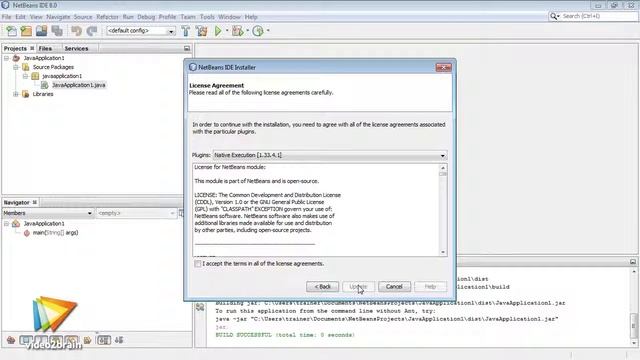
Task: Click the green Run Project icon
Action: (x=218, y=31)
